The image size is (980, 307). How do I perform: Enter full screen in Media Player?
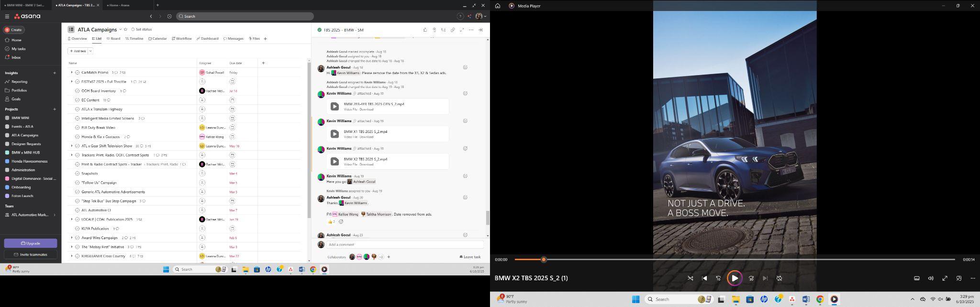945,278
